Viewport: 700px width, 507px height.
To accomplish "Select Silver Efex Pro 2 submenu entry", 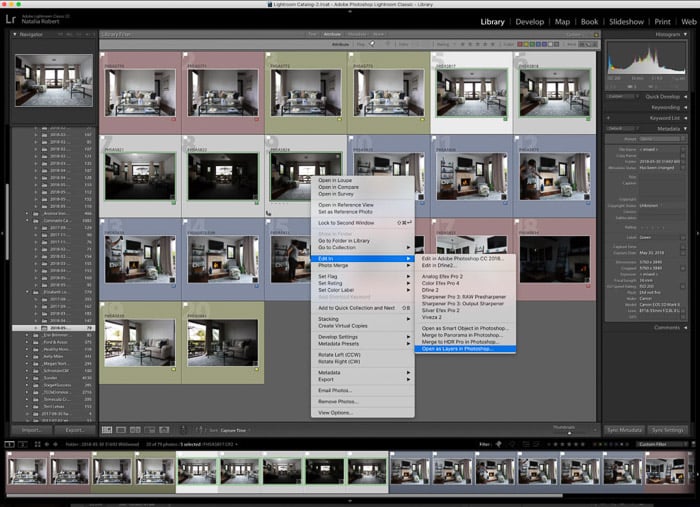I will point(465,310).
